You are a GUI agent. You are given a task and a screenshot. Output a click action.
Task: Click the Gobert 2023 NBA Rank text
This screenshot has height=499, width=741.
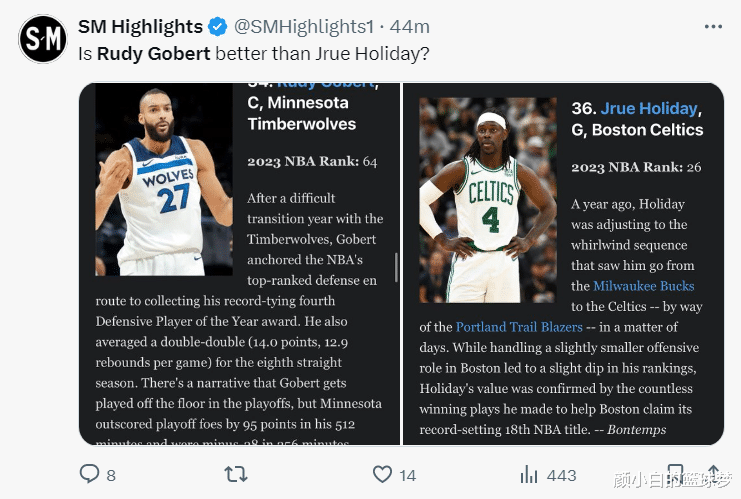point(312,161)
